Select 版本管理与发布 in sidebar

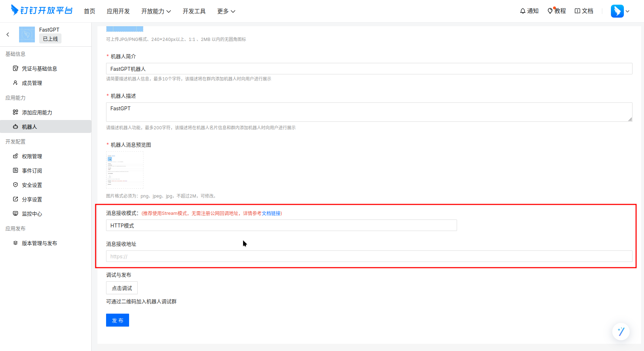pos(39,243)
